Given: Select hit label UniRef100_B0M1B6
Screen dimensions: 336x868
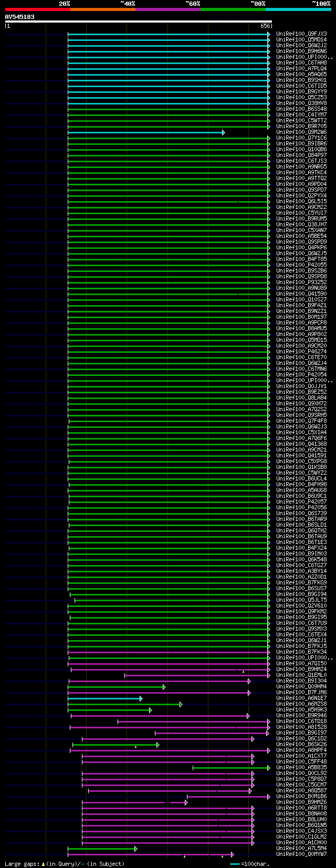Looking at the screenshot, I should pos(301,796).
